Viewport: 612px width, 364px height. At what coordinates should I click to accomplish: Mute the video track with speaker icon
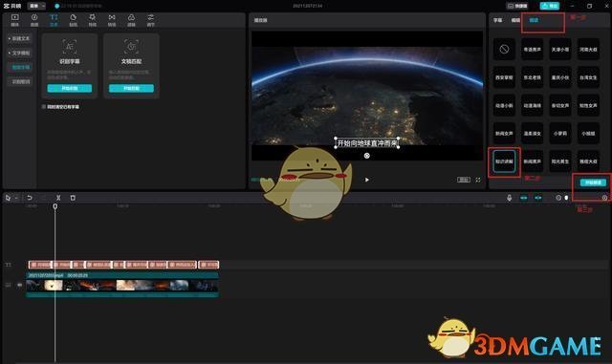click(x=19, y=286)
